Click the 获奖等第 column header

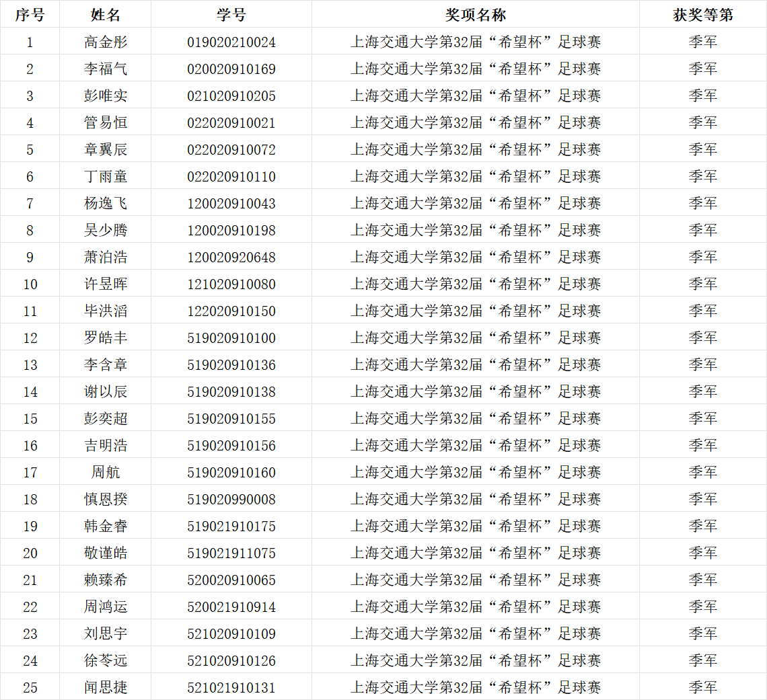click(702, 15)
